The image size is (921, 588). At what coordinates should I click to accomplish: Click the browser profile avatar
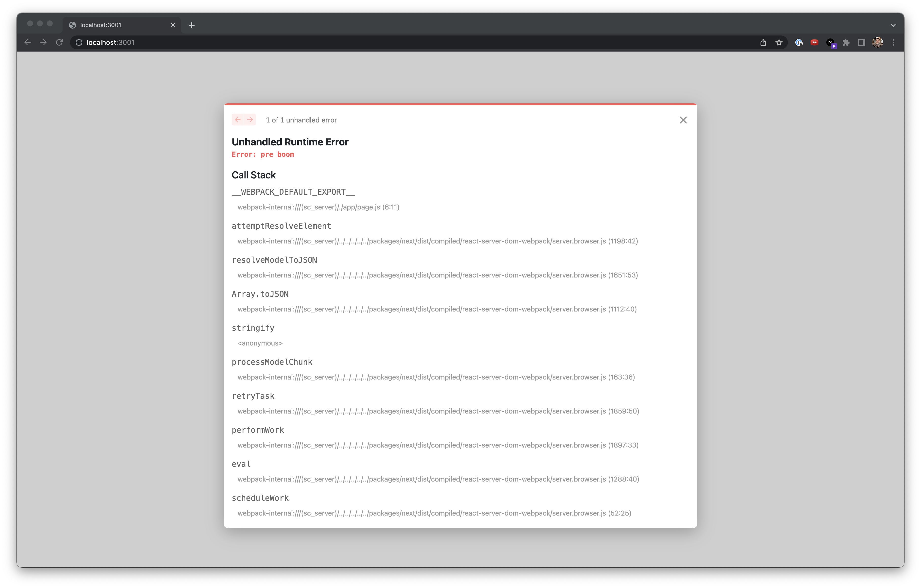[x=877, y=42]
